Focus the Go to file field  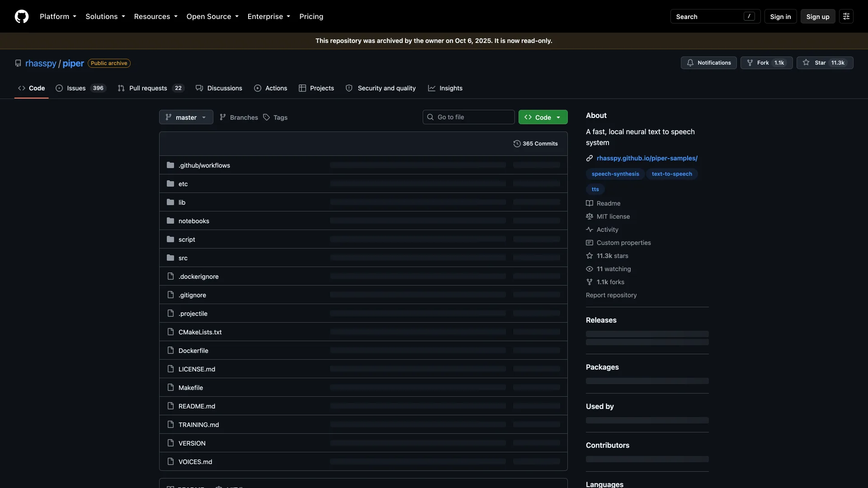point(468,117)
